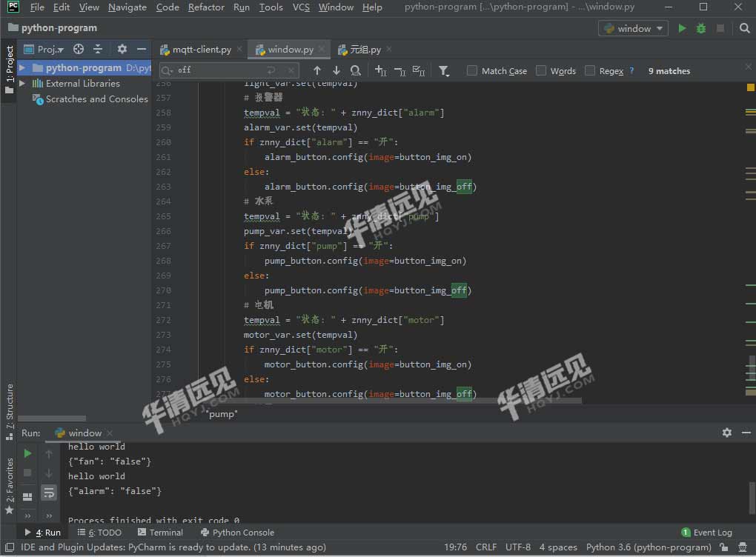Screen dimensions: 756x557
Task: Open the Terminal tool window
Action: pos(160,533)
